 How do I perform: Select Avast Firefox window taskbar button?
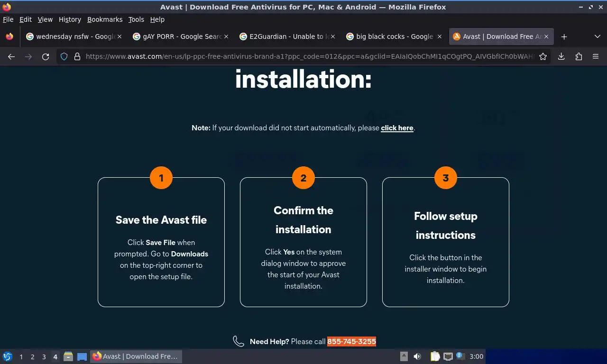pyautogui.click(x=136, y=356)
